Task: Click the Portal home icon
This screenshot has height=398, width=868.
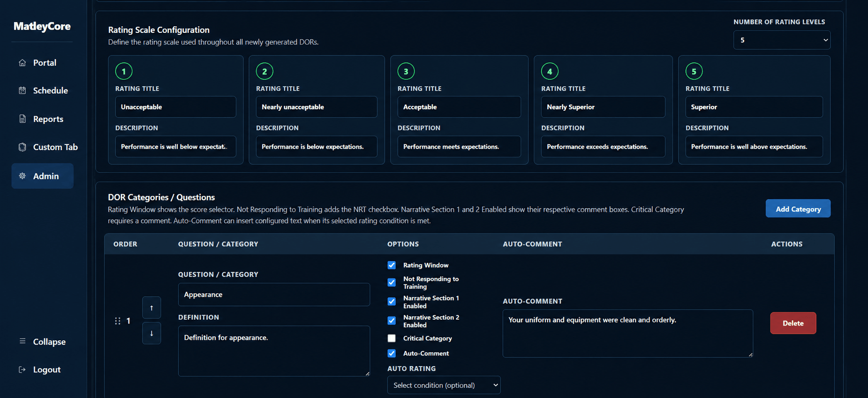Action: point(22,63)
